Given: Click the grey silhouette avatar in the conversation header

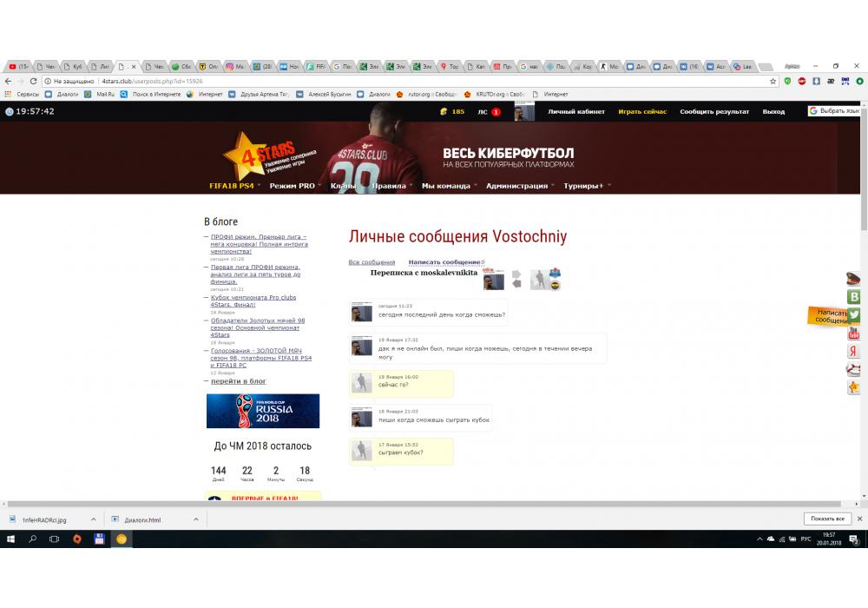Looking at the screenshot, I should pos(539,280).
